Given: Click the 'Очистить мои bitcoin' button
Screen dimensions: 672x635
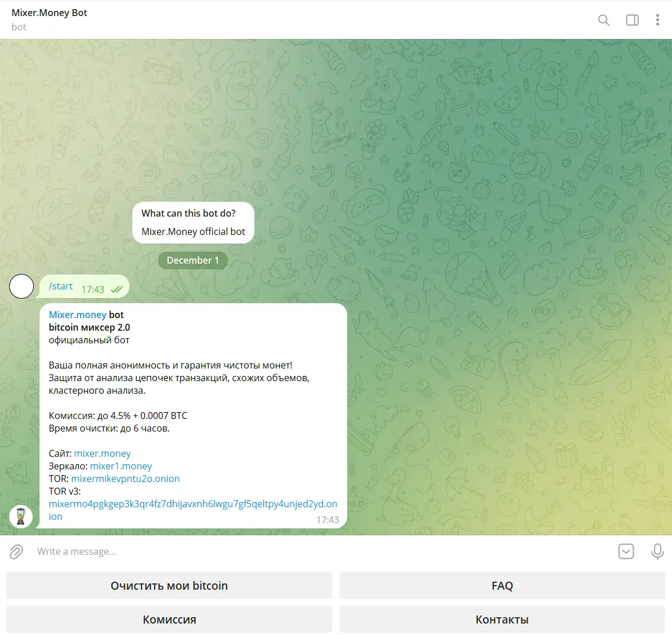Looking at the screenshot, I should tap(169, 586).
